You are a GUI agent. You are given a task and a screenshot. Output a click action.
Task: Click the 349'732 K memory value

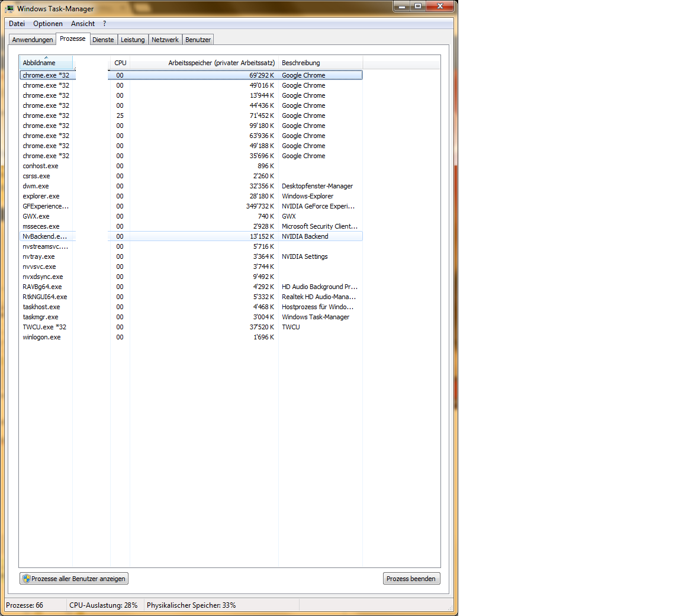click(260, 206)
